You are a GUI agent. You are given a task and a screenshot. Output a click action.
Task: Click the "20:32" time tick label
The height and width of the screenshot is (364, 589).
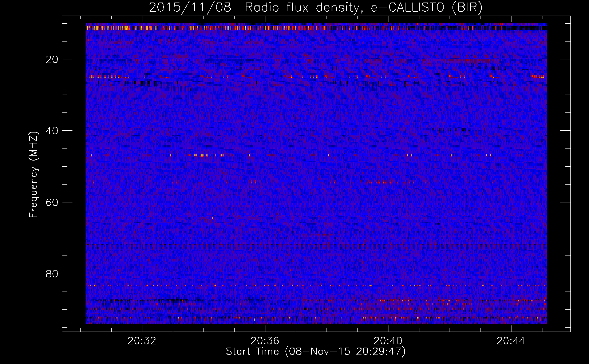(142, 341)
